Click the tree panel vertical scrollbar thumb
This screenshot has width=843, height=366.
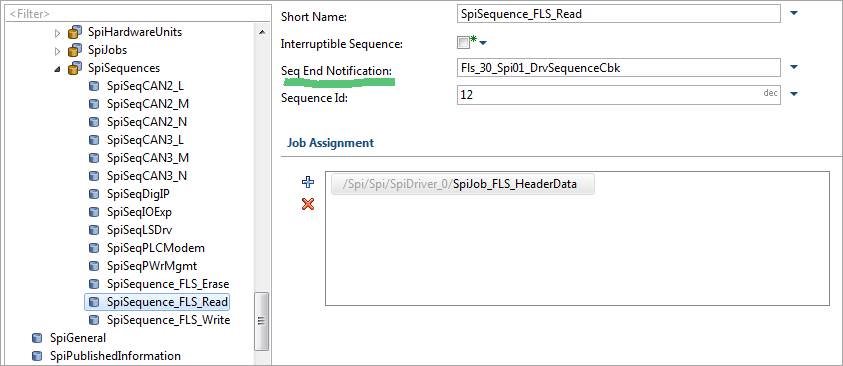tap(261, 321)
